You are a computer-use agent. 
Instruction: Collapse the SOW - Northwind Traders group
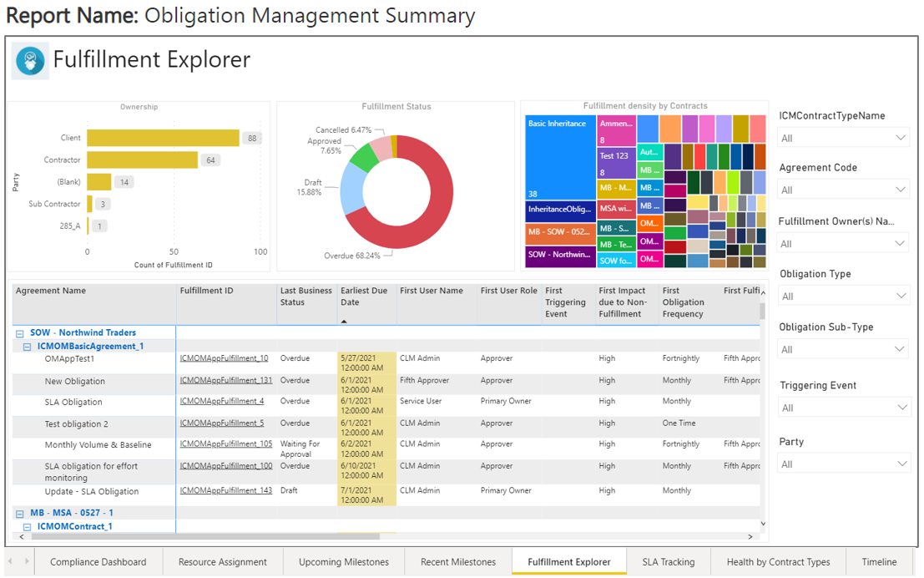(20, 333)
